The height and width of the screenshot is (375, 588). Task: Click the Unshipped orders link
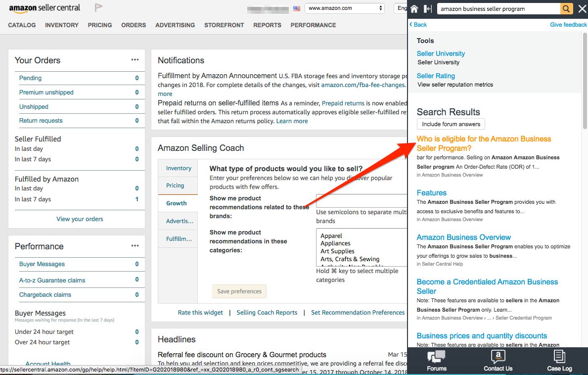34,106
